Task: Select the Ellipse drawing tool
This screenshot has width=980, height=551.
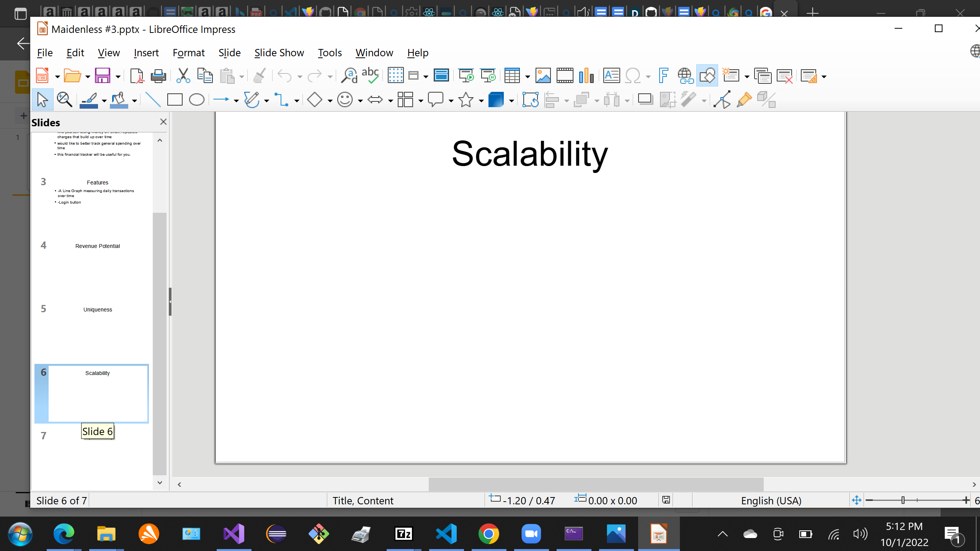Action: point(197,100)
